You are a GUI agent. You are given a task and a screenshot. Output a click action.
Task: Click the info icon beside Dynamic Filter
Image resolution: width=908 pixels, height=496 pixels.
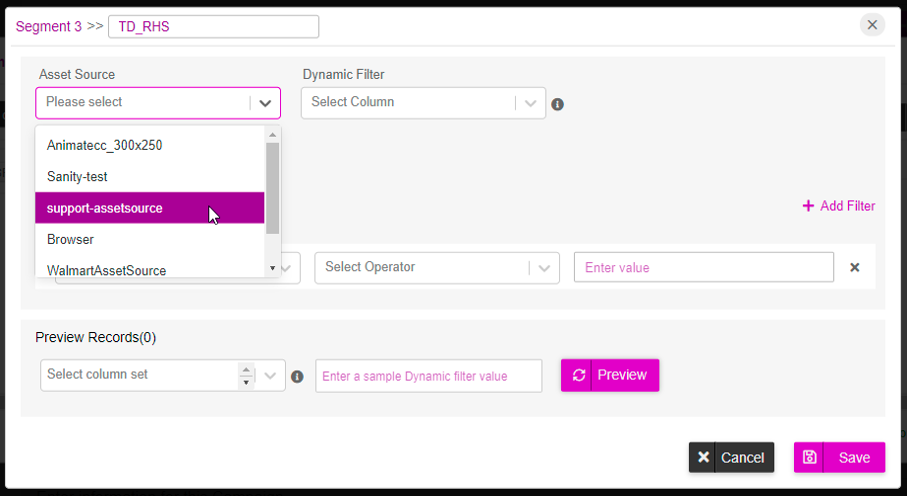(558, 104)
